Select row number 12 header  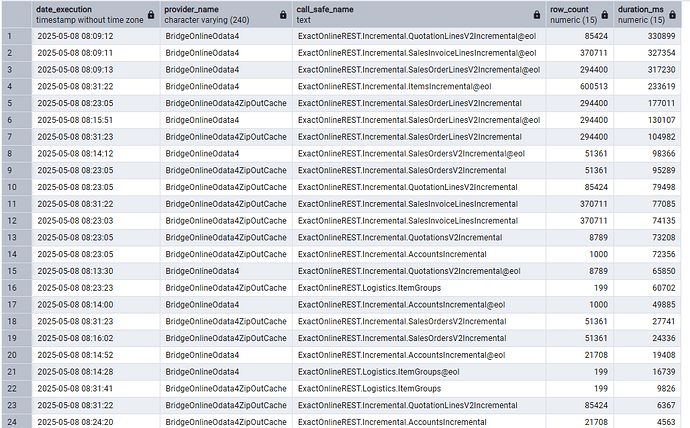pos(16,221)
